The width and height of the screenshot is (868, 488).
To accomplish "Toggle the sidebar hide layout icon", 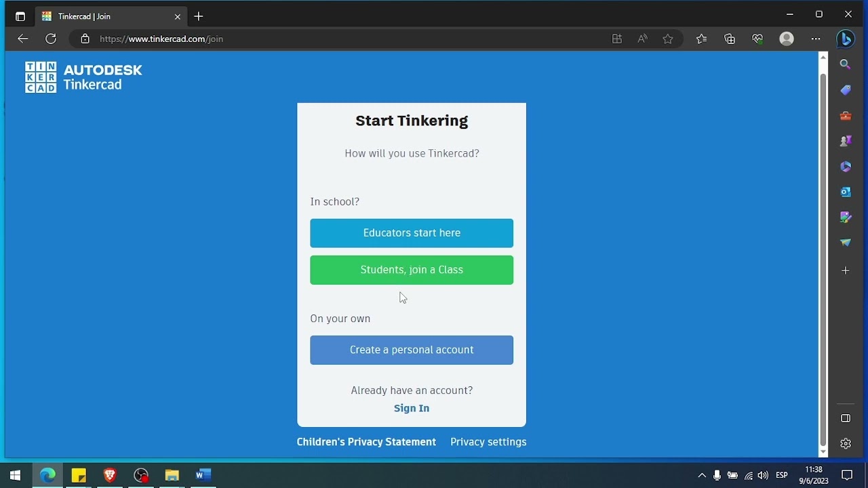I will 846,418.
